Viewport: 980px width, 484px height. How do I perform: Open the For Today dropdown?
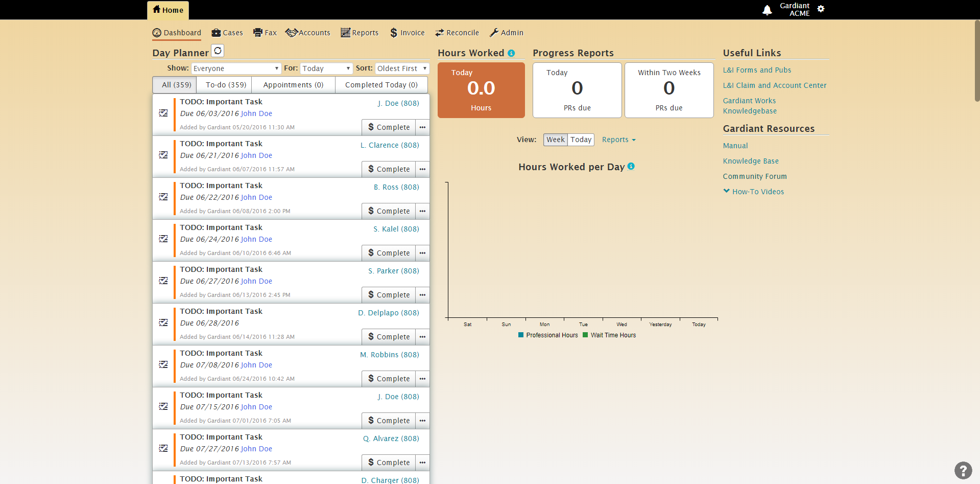click(327, 68)
